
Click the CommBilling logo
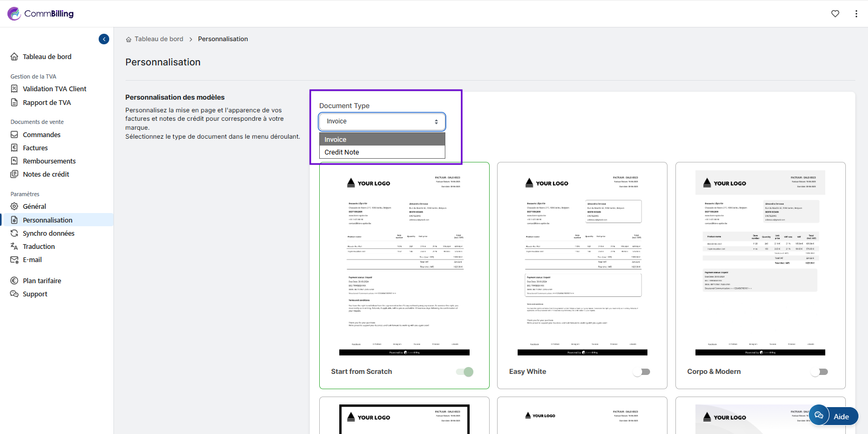pos(41,14)
